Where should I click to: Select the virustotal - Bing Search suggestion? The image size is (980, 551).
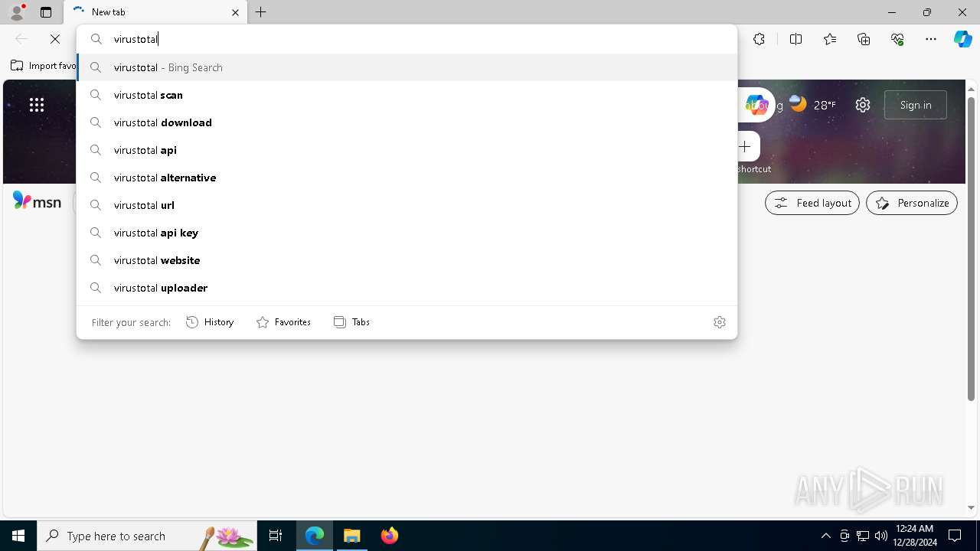407,67
